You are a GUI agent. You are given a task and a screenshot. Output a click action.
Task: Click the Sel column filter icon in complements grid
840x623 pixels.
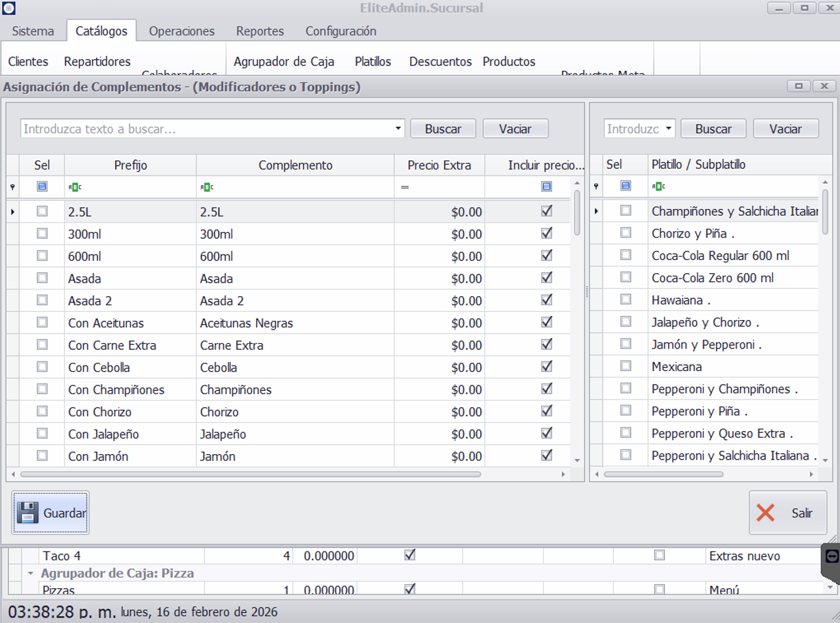[x=42, y=187]
